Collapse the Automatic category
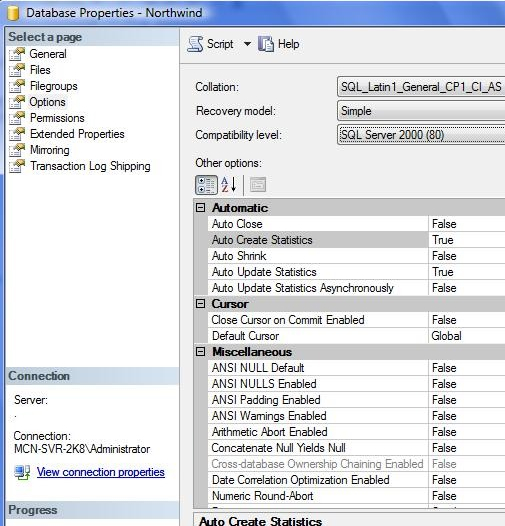 200,208
